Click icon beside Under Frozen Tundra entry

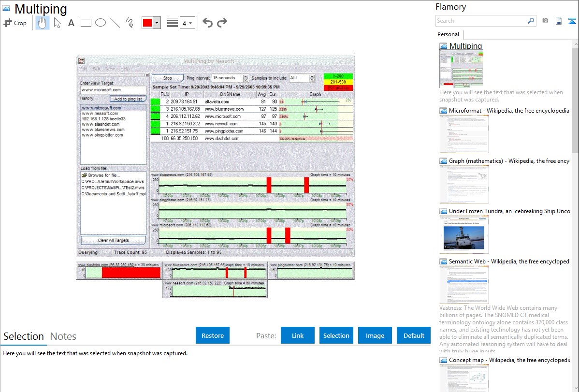pyautogui.click(x=443, y=211)
